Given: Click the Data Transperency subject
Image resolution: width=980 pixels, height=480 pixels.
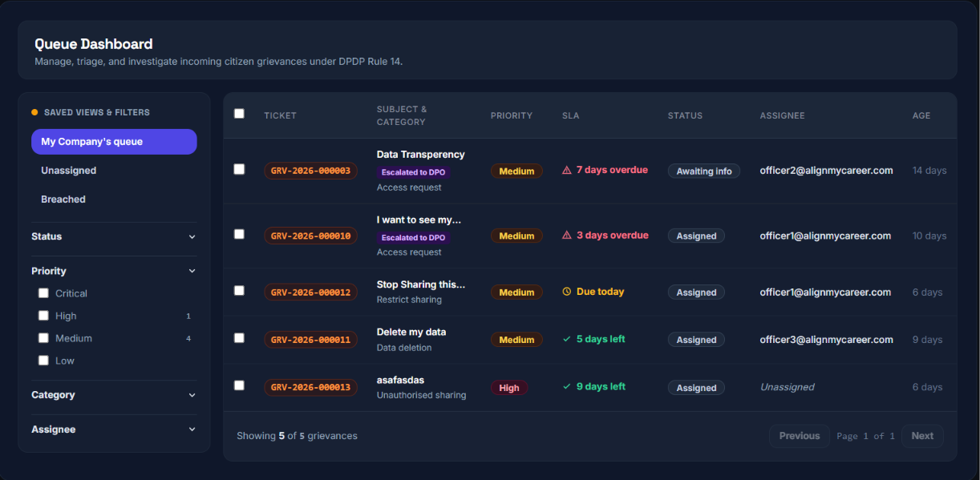Looking at the screenshot, I should tap(420, 155).
